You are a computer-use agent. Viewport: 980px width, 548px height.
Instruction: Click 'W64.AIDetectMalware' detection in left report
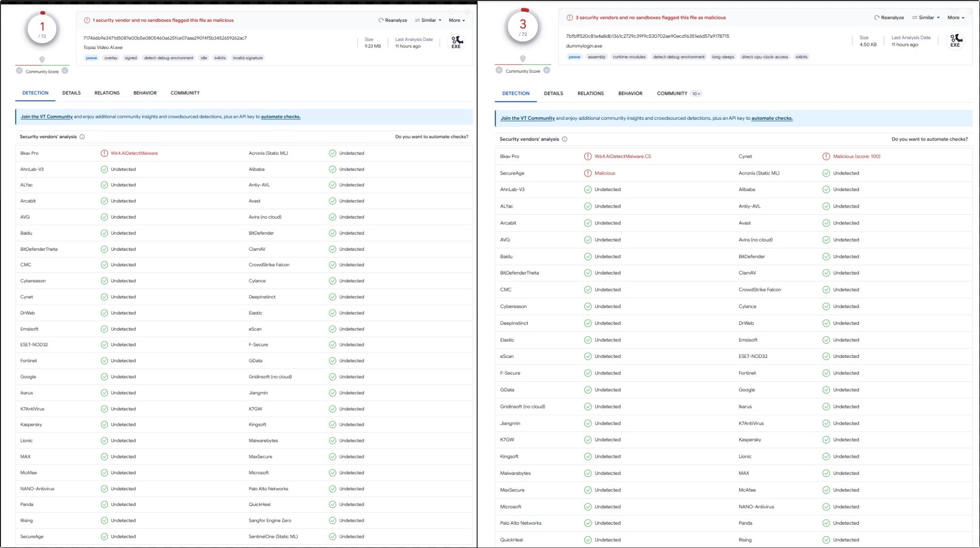click(134, 153)
